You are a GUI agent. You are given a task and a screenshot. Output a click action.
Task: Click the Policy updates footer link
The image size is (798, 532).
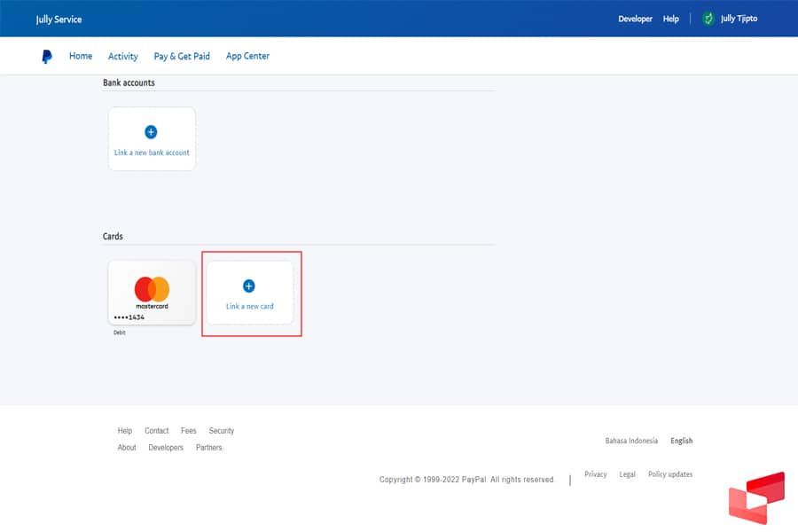point(670,474)
